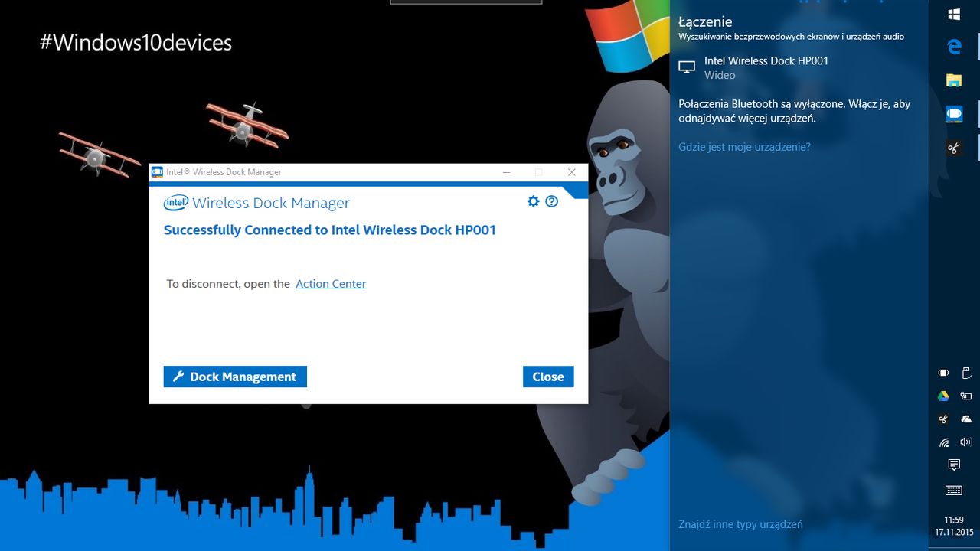Open File Explorer from taskbar
The height and width of the screenshot is (551, 980).
954,80
